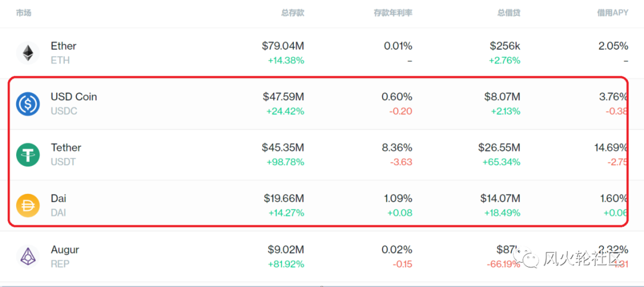Click Ether total borrow $256k

(x=505, y=45)
